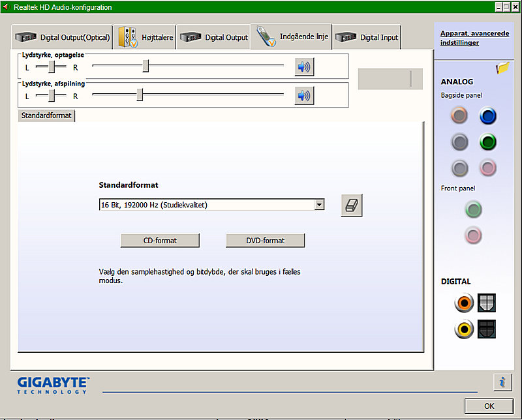
Task: Open the Digital Output tab
Action: [x=213, y=37]
